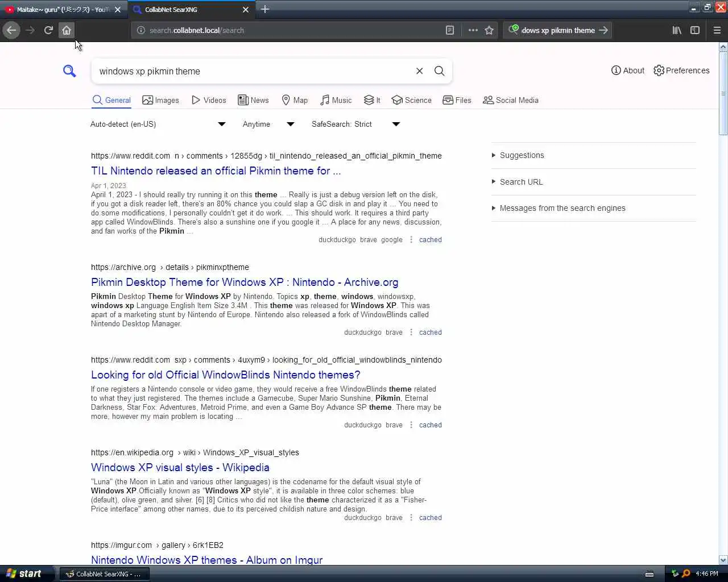Expand the Suggestions section
Screen dimensions: 728x582
point(522,155)
